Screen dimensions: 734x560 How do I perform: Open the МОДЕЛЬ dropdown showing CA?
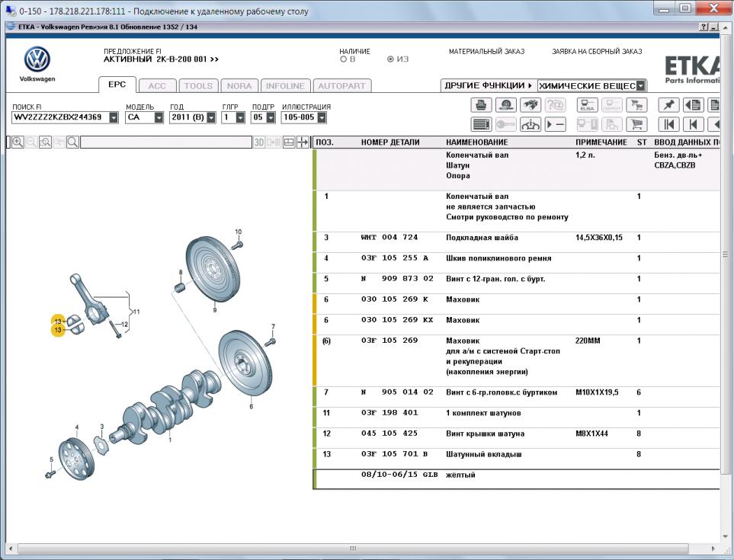tap(159, 117)
